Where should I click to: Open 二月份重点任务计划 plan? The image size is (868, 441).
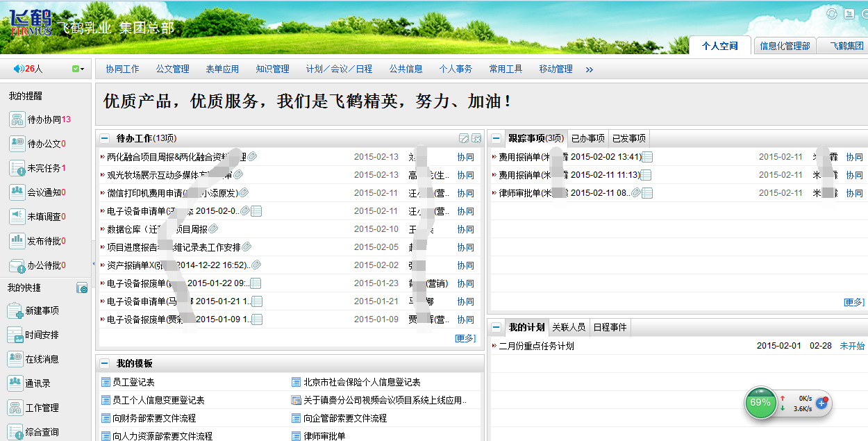(537, 346)
